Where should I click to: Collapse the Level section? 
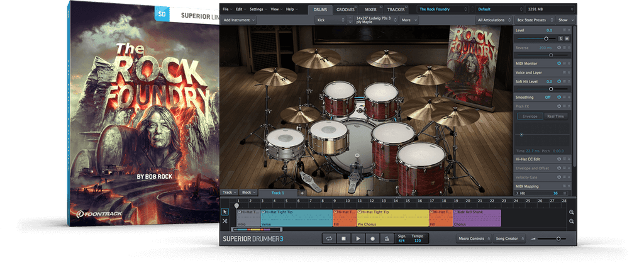[x=569, y=30]
